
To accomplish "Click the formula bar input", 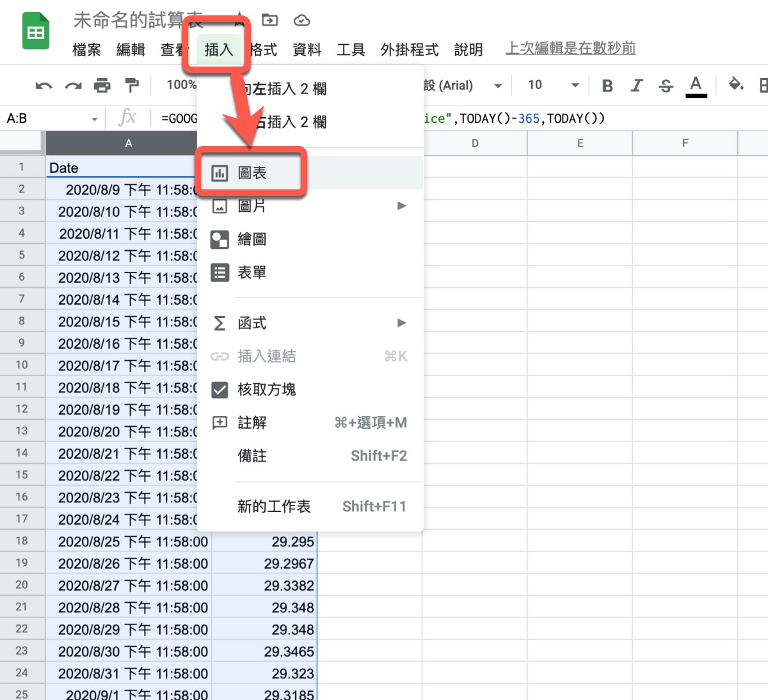I will [x=461, y=118].
